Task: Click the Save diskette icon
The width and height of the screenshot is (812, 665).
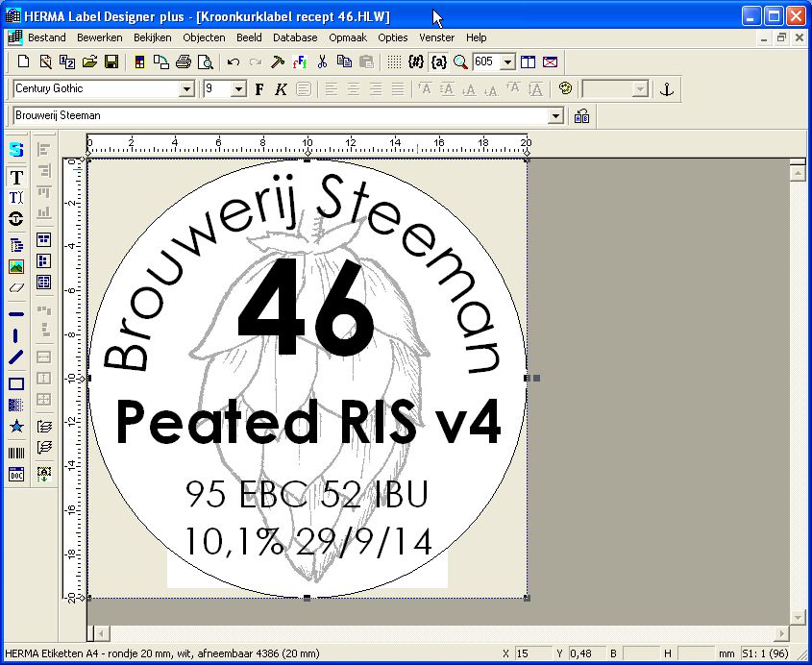Action: [111, 62]
